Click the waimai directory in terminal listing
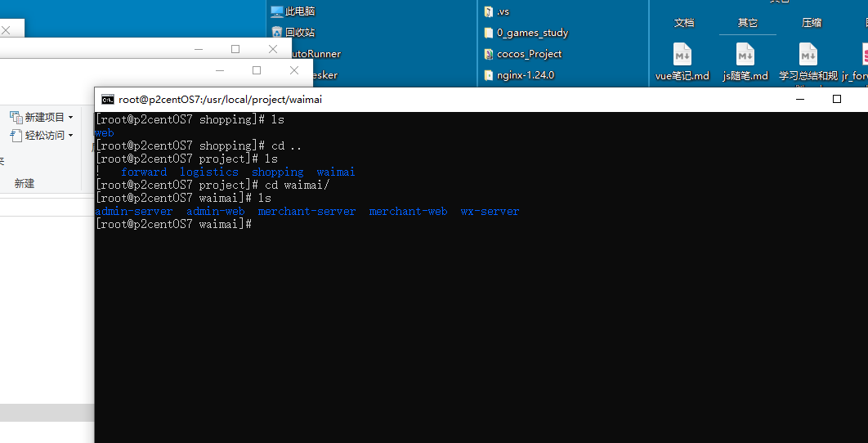Viewport: 868px width, 443px height. tap(336, 172)
